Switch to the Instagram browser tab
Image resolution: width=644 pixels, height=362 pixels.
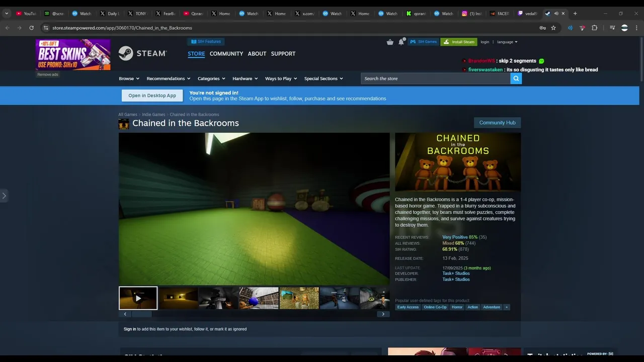pos(472,14)
